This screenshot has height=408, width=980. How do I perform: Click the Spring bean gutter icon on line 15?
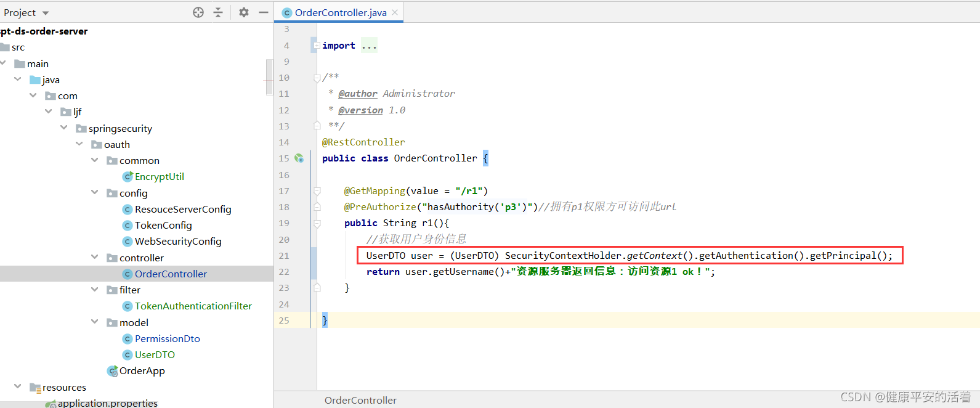pyautogui.click(x=299, y=158)
